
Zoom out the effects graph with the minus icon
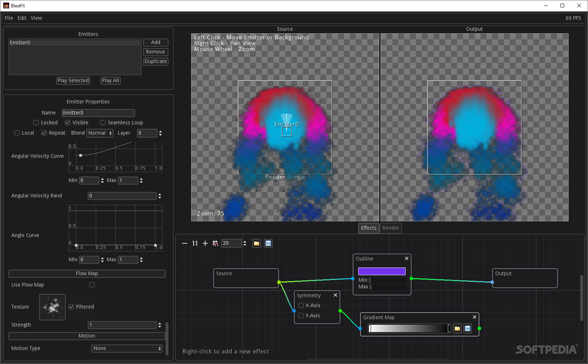click(x=185, y=243)
